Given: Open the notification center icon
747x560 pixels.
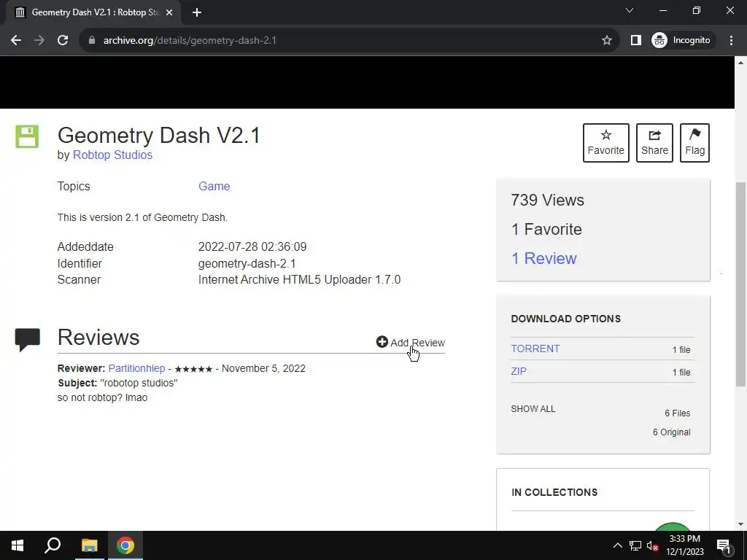Looking at the screenshot, I should click(723, 545).
